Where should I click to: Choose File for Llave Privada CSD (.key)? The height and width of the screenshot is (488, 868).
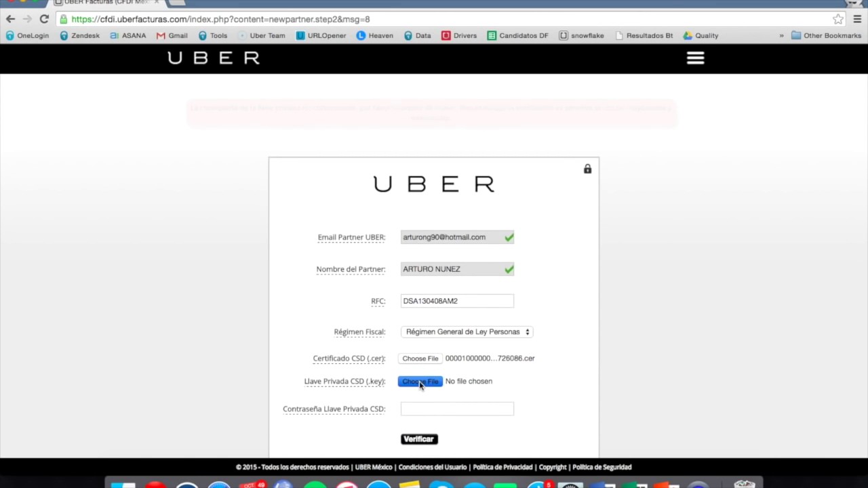(420, 382)
